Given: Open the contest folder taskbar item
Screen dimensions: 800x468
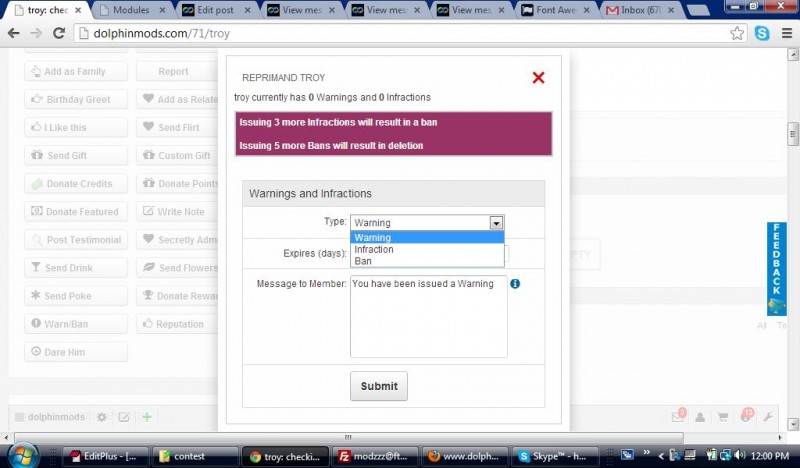Looking at the screenshot, I should click(195, 456).
